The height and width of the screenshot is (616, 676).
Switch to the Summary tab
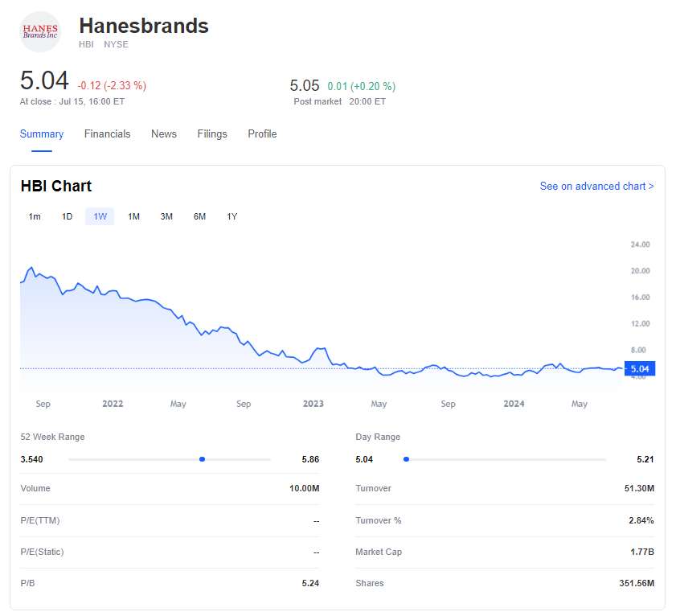(x=42, y=134)
